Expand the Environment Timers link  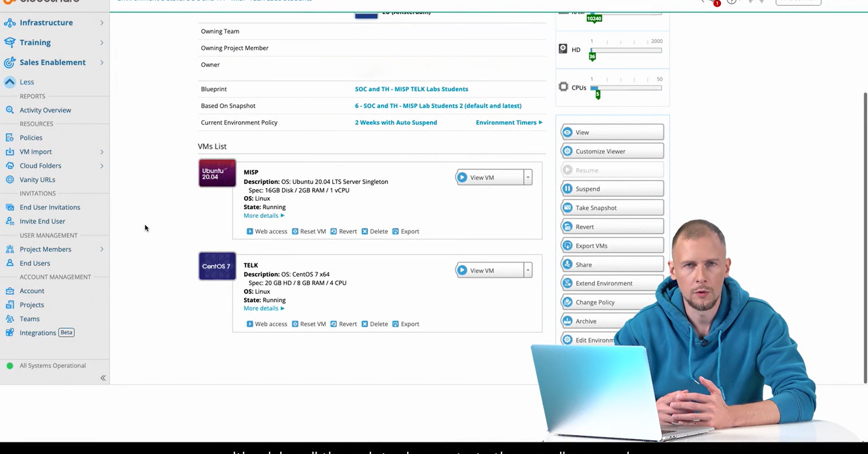[x=509, y=122]
